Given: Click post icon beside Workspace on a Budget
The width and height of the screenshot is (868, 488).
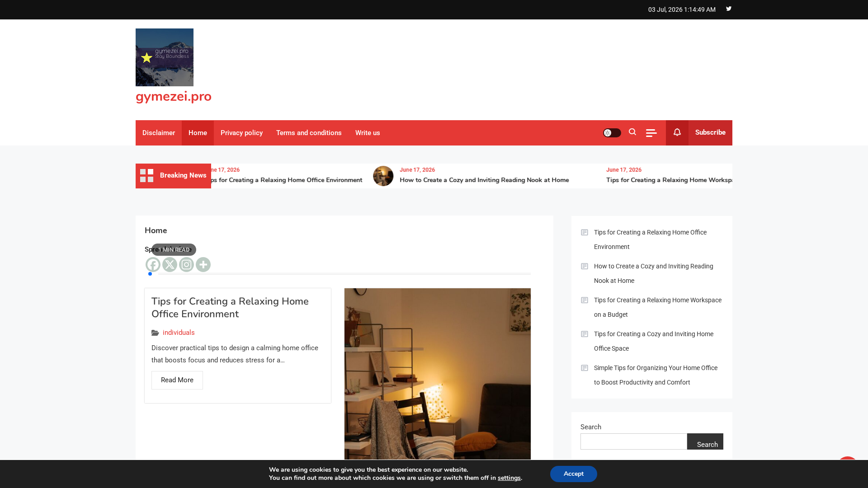Looking at the screenshot, I should (x=585, y=300).
